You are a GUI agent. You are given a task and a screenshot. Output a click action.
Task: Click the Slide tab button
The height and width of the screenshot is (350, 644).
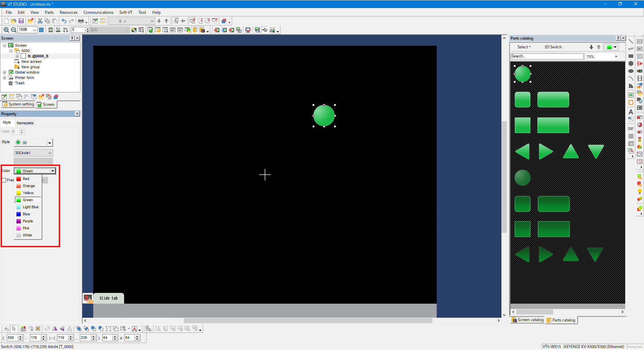(108, 298)
